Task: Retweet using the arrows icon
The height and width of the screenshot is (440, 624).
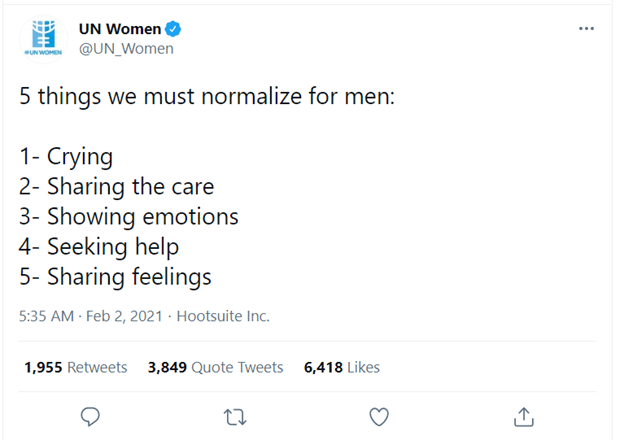Action: pos(234,415)
